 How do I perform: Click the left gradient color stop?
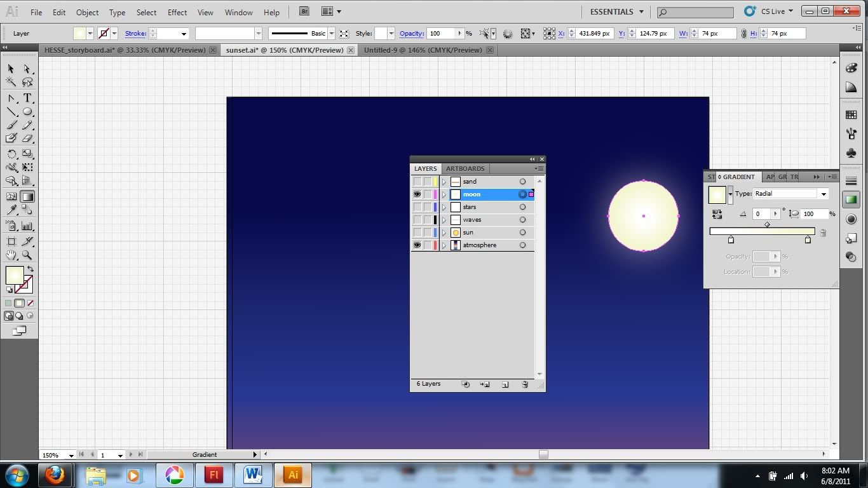(x=731, y=240)
